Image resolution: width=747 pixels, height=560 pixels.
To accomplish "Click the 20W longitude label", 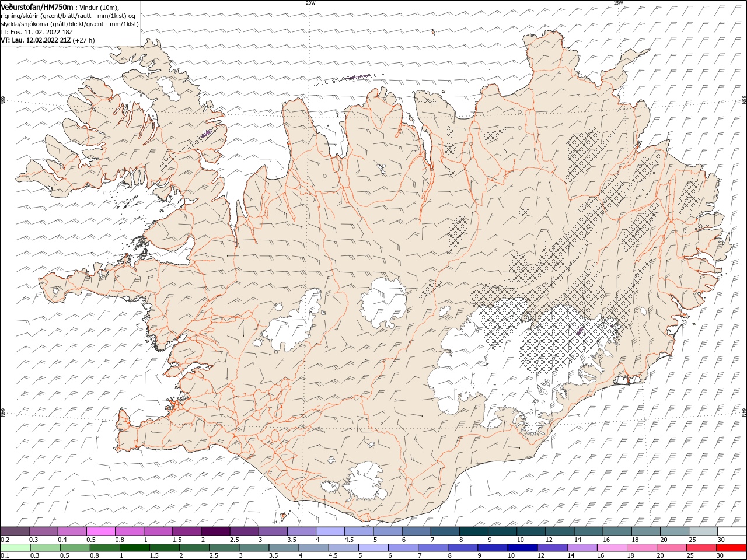I will [x=310, y=3].
